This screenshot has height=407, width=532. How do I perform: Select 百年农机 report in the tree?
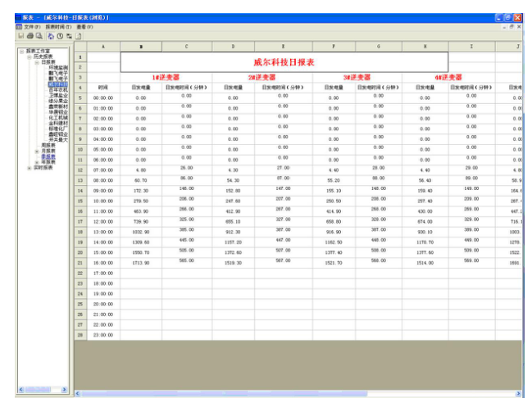click(59, 88)
